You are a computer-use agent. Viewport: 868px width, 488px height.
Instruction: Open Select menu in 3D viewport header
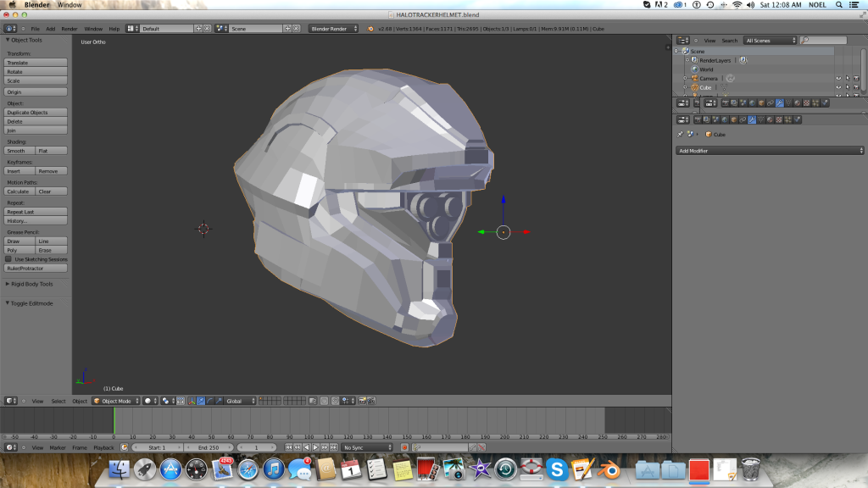(58, 401)
